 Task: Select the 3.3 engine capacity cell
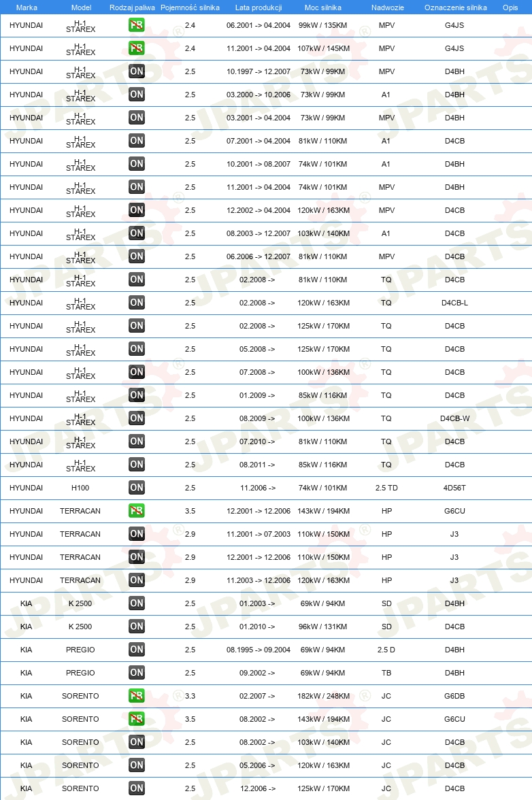[x=190, y=696]
